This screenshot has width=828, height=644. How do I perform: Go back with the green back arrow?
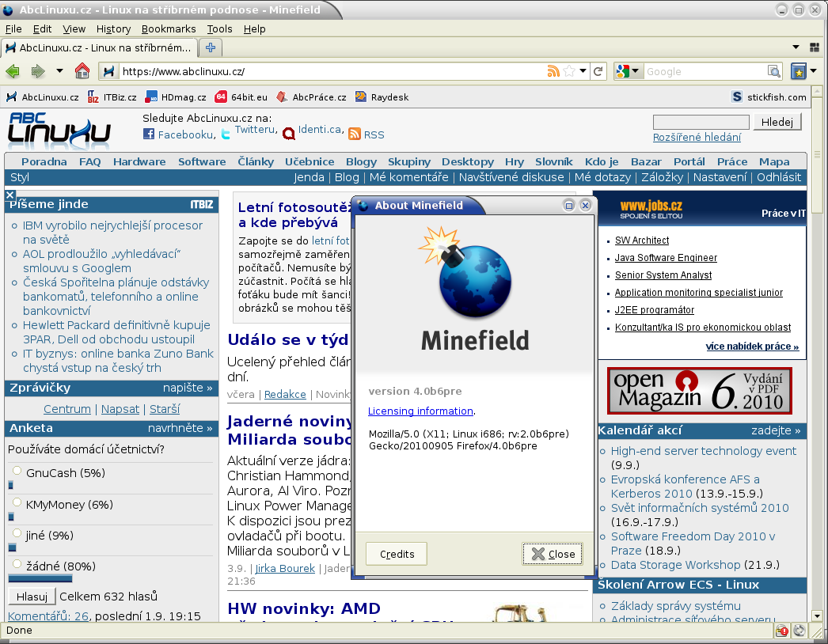click(13, 70)
